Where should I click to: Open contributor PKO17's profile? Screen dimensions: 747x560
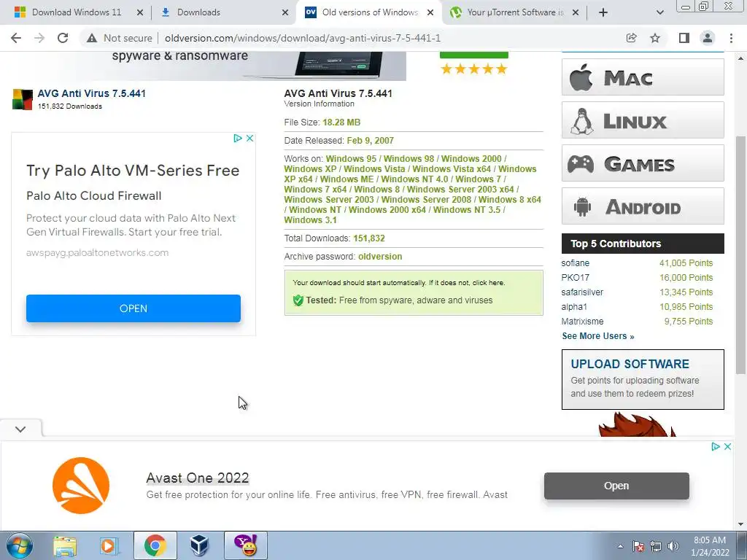tap(575, 278)
